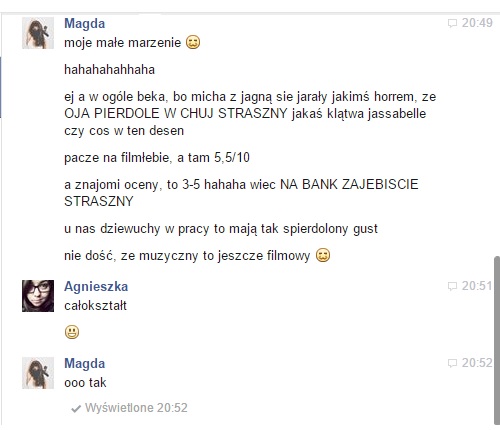500x430 pixels.
Task: Click the checkmark beside 'Wyświetlone 20:52'
Action: tap(76, 409)
